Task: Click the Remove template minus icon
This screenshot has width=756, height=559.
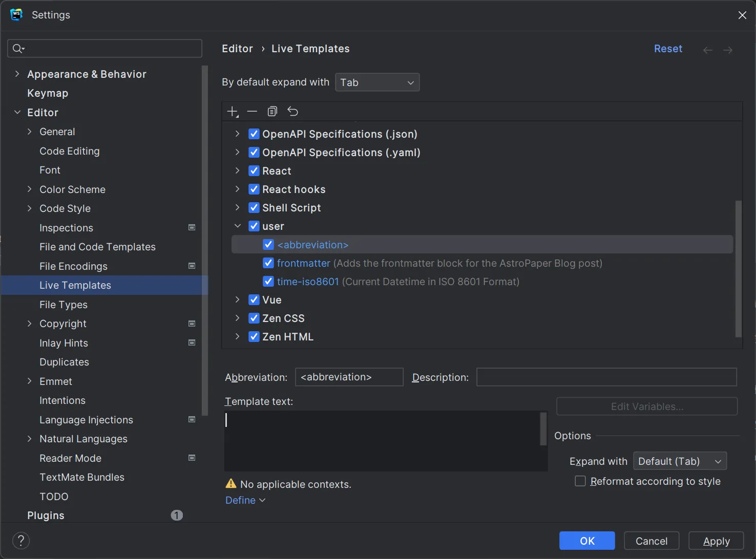Action: [x=252, y=111]
